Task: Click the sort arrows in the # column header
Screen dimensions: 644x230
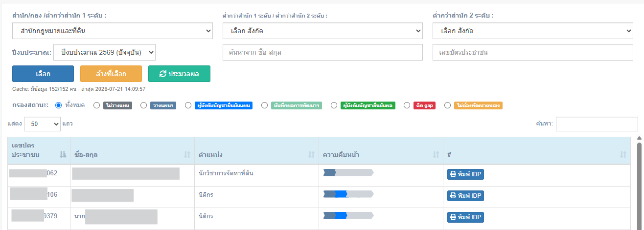Action: 623,155
